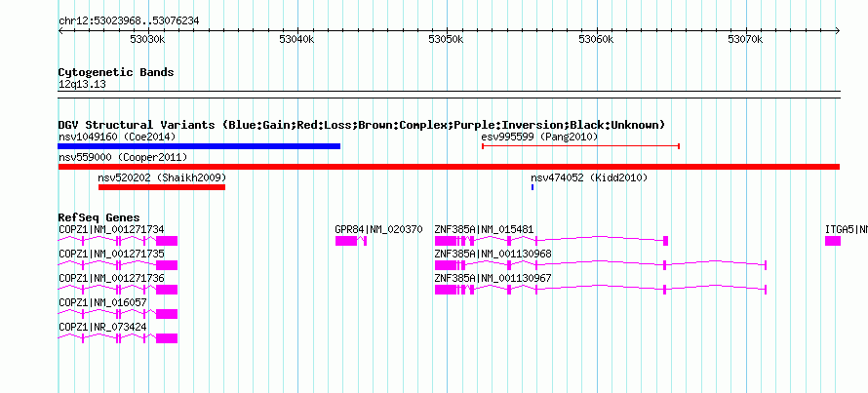Click the 53050k ruler tick label
Viewport: 868px width, 393px height.
click(x=446, y=39)
